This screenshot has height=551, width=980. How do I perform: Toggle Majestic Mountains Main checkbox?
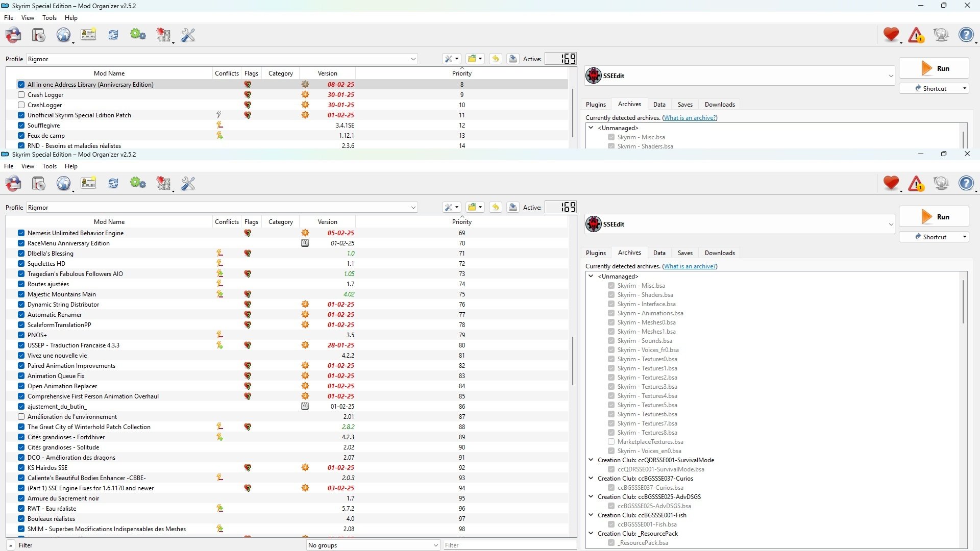(21, 294)
